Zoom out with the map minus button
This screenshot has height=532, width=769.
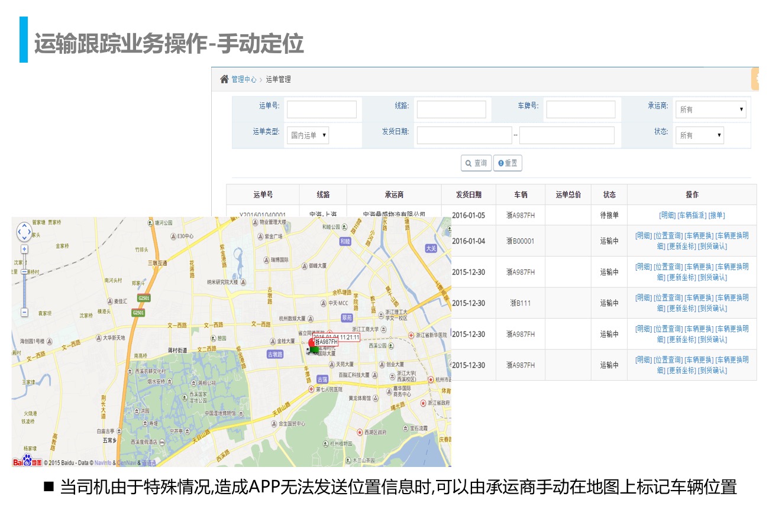[x=24, y=312]
